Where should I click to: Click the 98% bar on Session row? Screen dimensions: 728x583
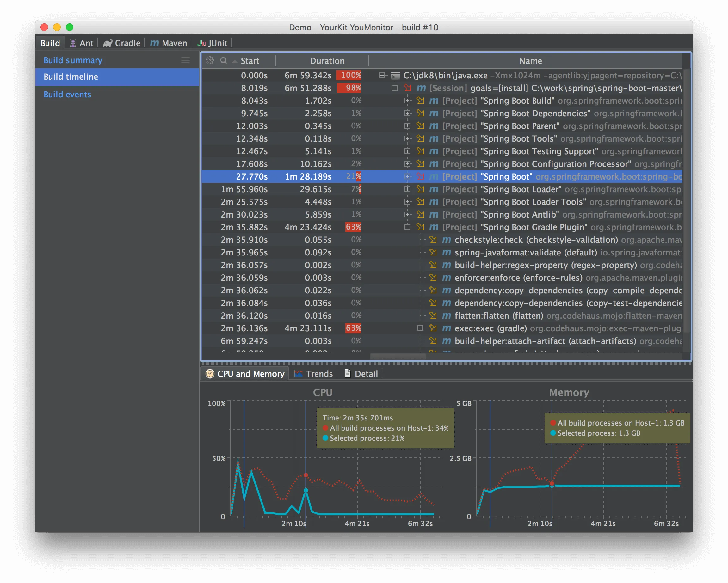click(349, 88)
